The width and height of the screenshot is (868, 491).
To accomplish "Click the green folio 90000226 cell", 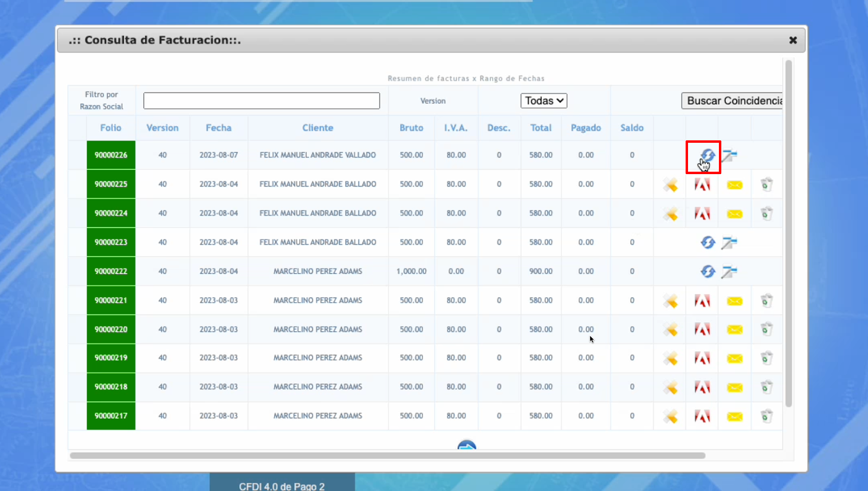I will click(x=111, y=155).
